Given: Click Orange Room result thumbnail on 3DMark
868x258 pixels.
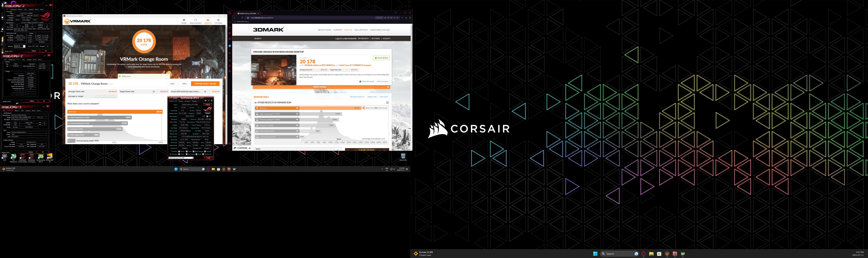Looking at the screenshot, I should coord(274,70).
